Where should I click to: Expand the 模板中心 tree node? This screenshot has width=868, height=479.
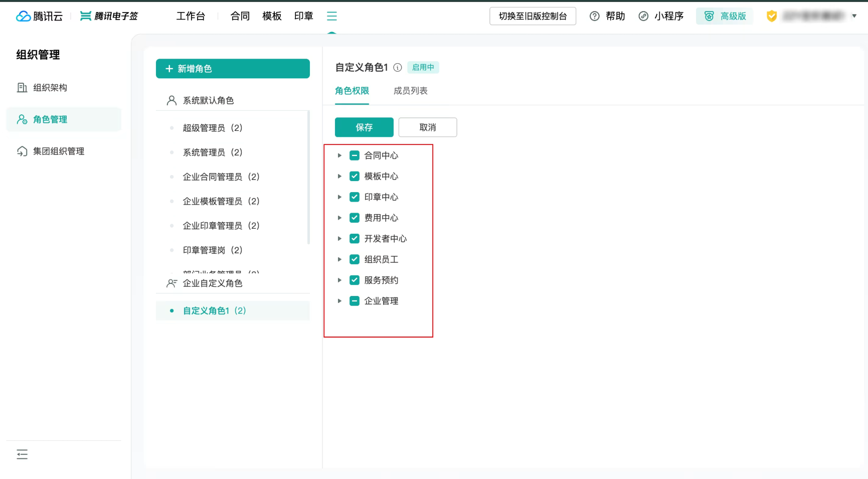(339, 176)
